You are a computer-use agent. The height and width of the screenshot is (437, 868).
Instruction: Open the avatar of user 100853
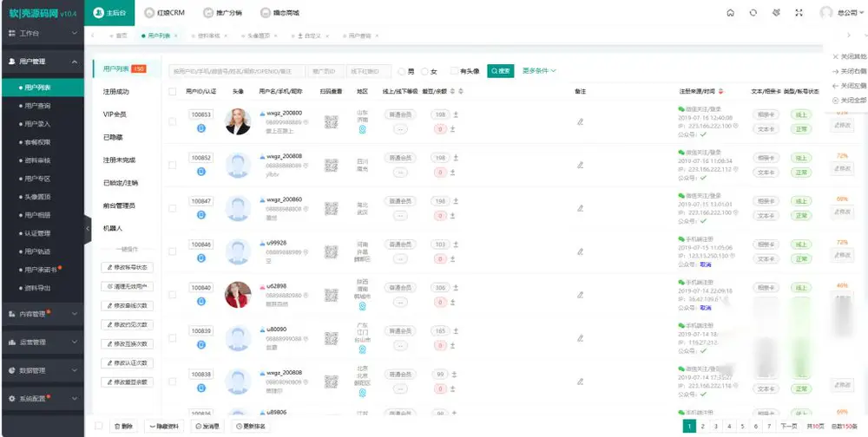(238, 121)
